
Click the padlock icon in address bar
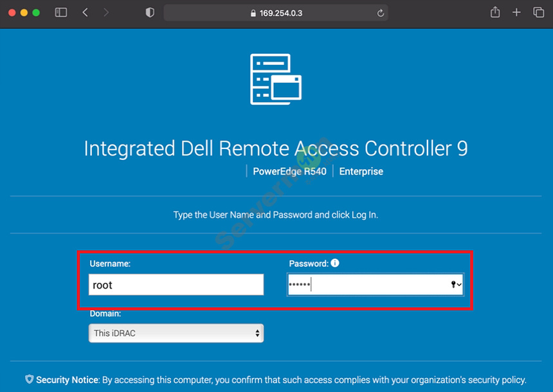pyautogui.click(x=253, y=13)
